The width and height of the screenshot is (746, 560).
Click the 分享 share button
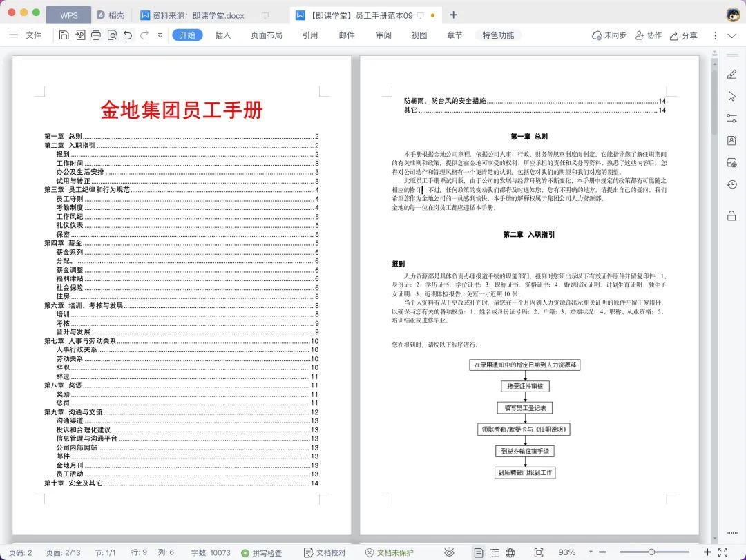683,36
